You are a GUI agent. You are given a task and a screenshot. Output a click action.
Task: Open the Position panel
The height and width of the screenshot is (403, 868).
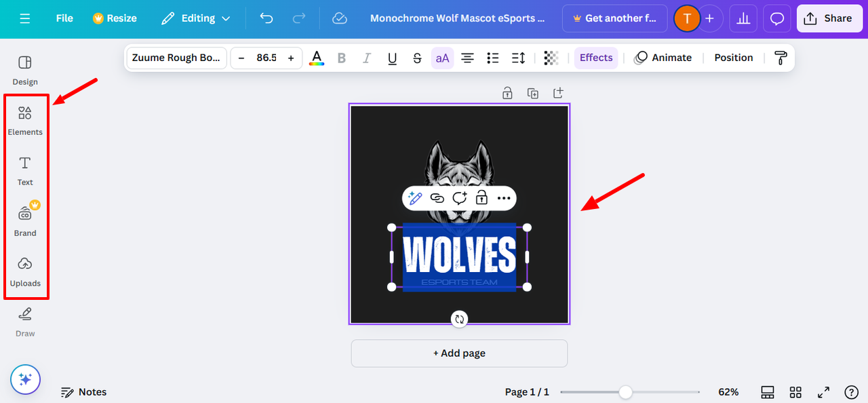pyautogui.click(x=733, y=58)
